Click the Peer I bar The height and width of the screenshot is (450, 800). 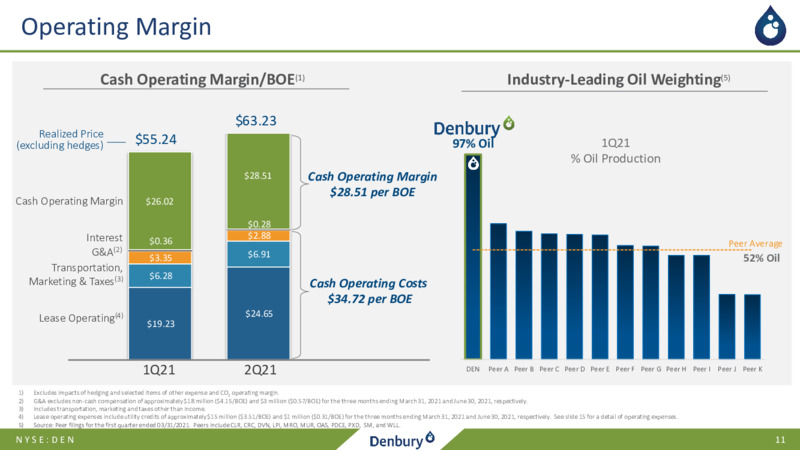point(702,307)
